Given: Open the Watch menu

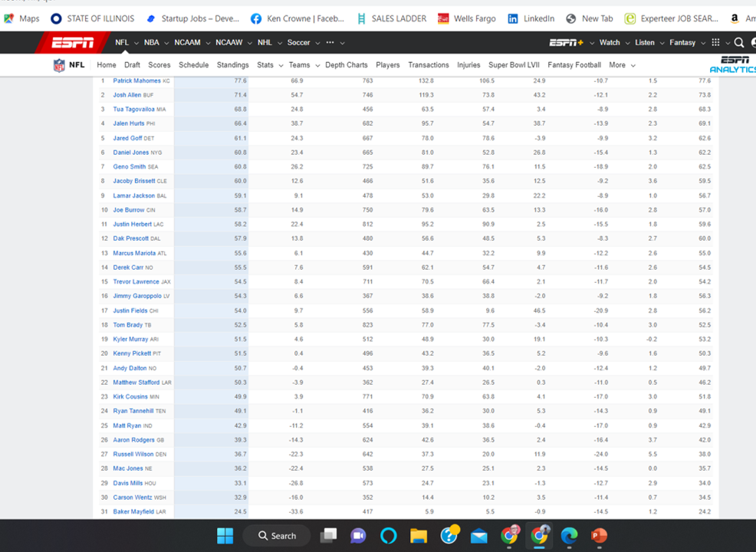Looking at the screenshot, I should [x=610, y=43].
